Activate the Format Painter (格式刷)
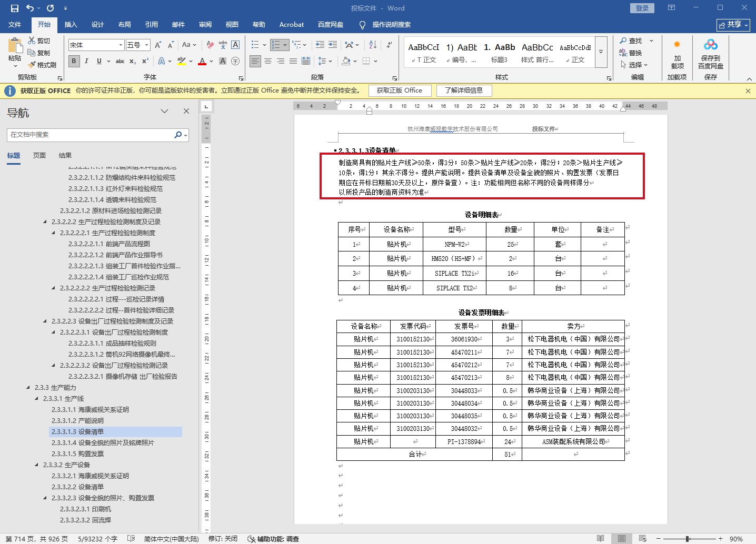The width and height of the screenshot is (756, 544). click(42, 65)
